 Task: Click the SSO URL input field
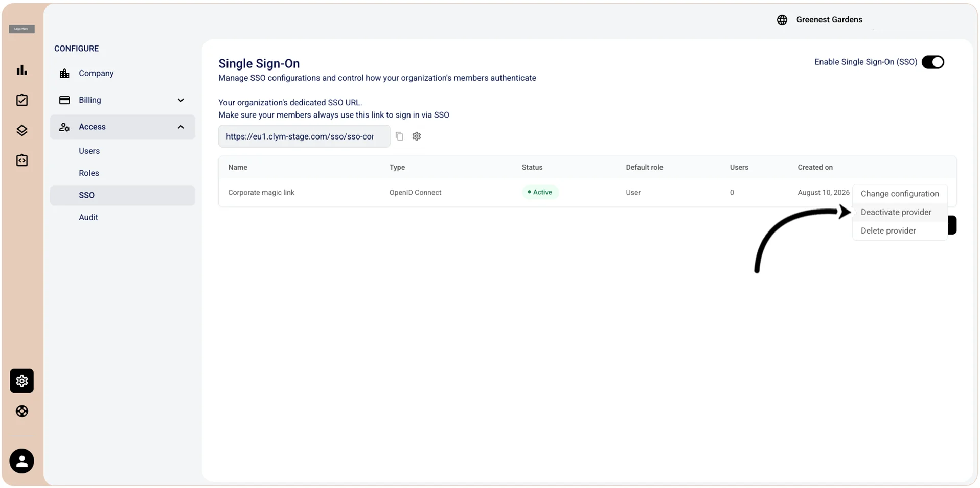coord(304,136)
